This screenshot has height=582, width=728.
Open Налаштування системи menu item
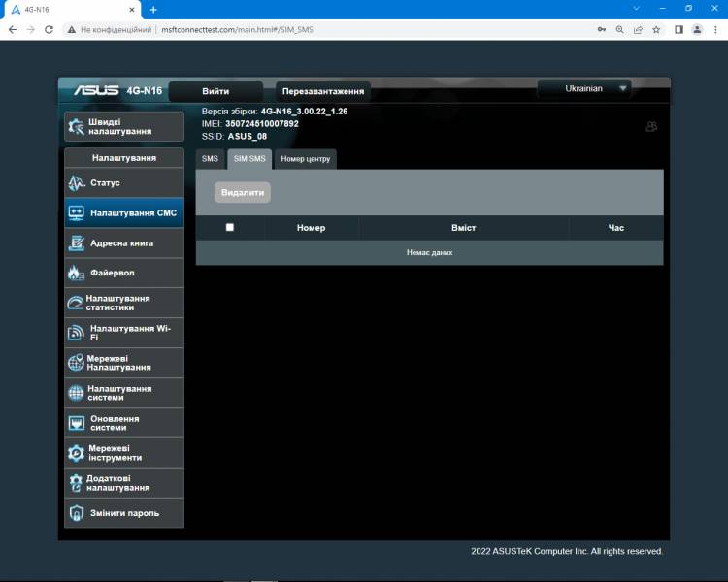tap(124, 393)
